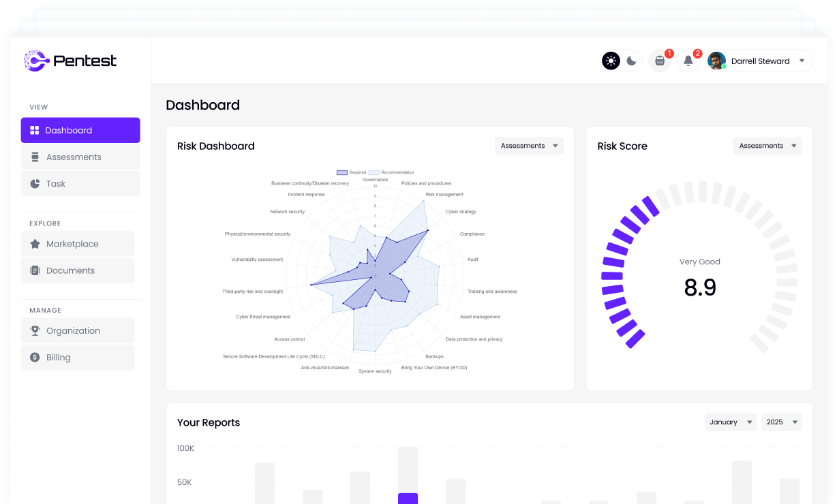
Task: Click the Cyber strategy axis label
Action: [x=461, y=212]
